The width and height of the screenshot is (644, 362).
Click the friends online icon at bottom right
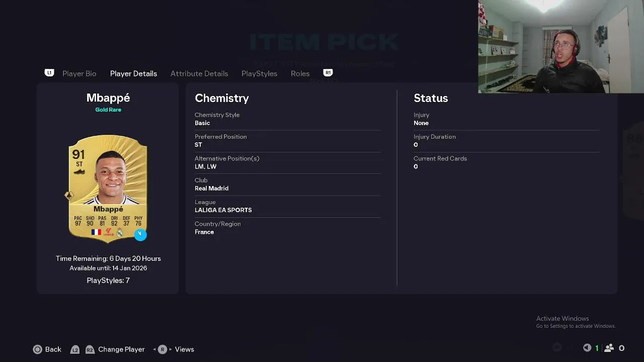609,348
